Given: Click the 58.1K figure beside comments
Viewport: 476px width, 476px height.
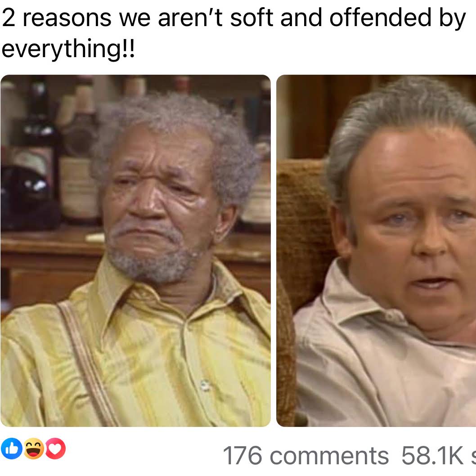Looking at the screenshot, I should pyautogui.click(x=432, y=455).
